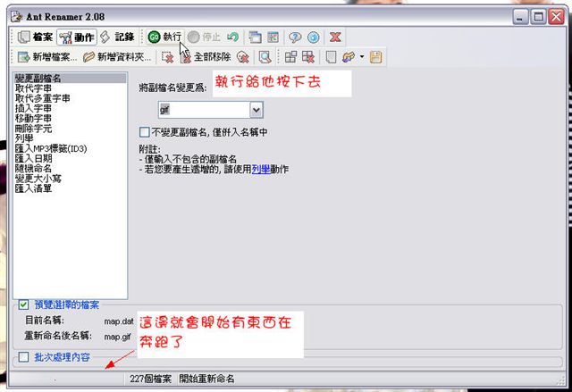This screenshot has height=392, width=572.
Task: Toggle 預覽選擇的檔案 checkbox
Action: click(24, 304)
